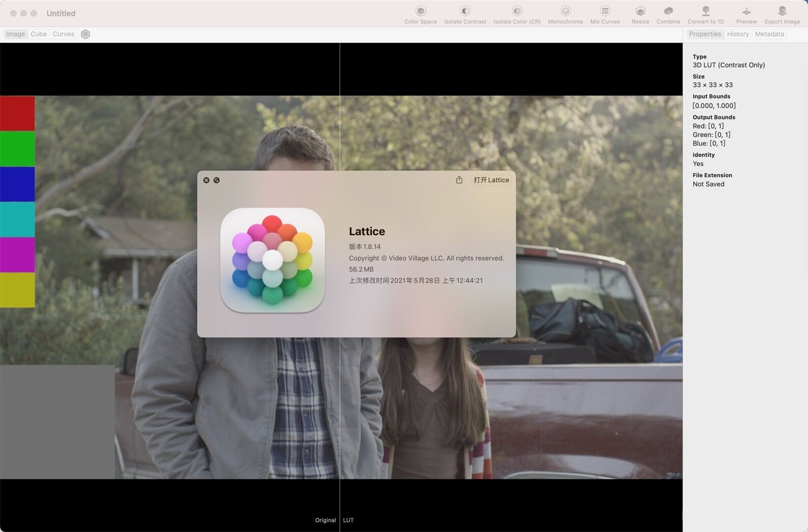
Task: Click the Lattice app icon in popup
Action: pyautogui.click(x=273, y=260)
